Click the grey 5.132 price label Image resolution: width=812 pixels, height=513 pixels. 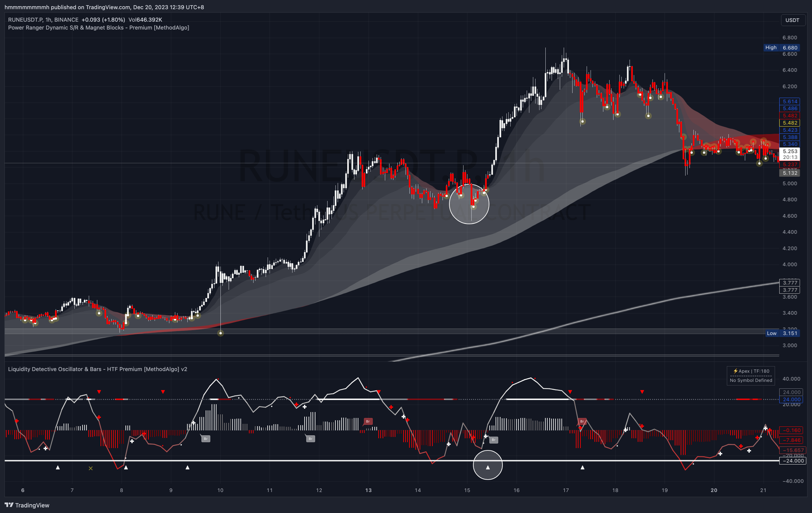click(790, 173)
